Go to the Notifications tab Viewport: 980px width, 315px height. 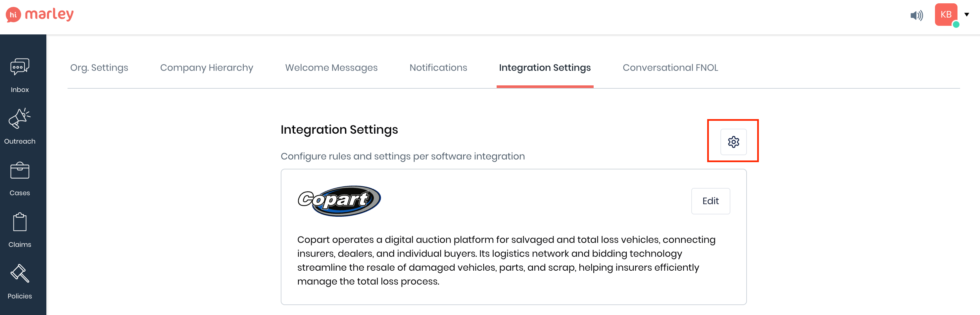(438, 68)
